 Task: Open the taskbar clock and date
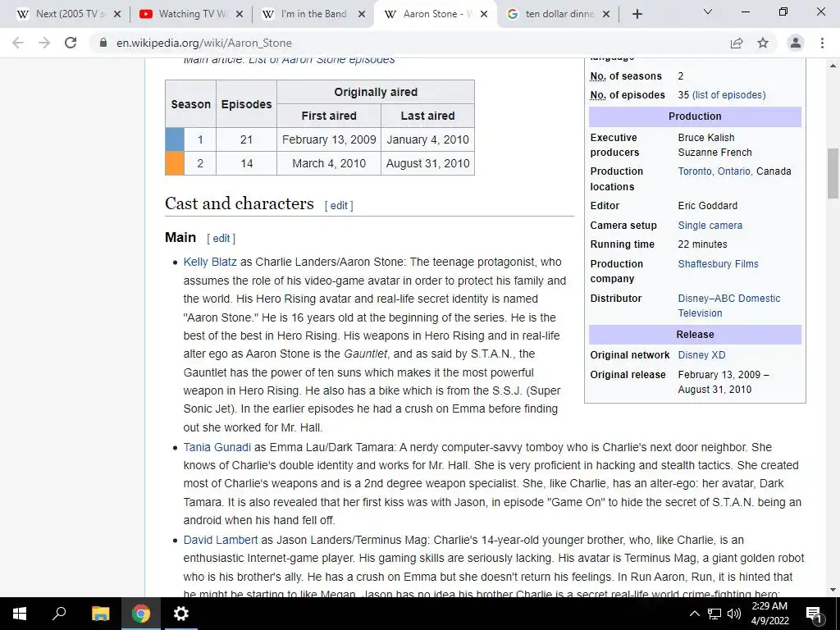[x=769, y=614]
